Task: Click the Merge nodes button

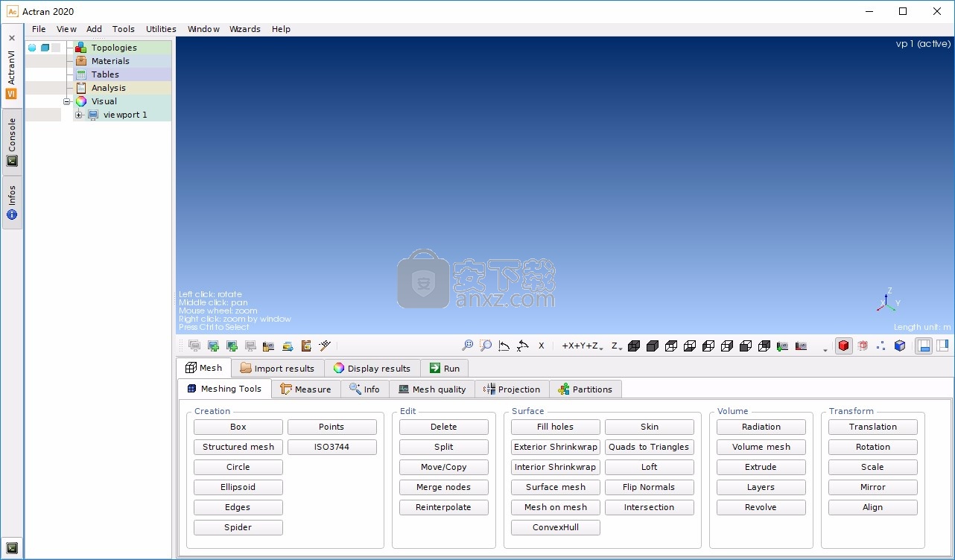Action: pyautogui.click(x=444, y=487)
